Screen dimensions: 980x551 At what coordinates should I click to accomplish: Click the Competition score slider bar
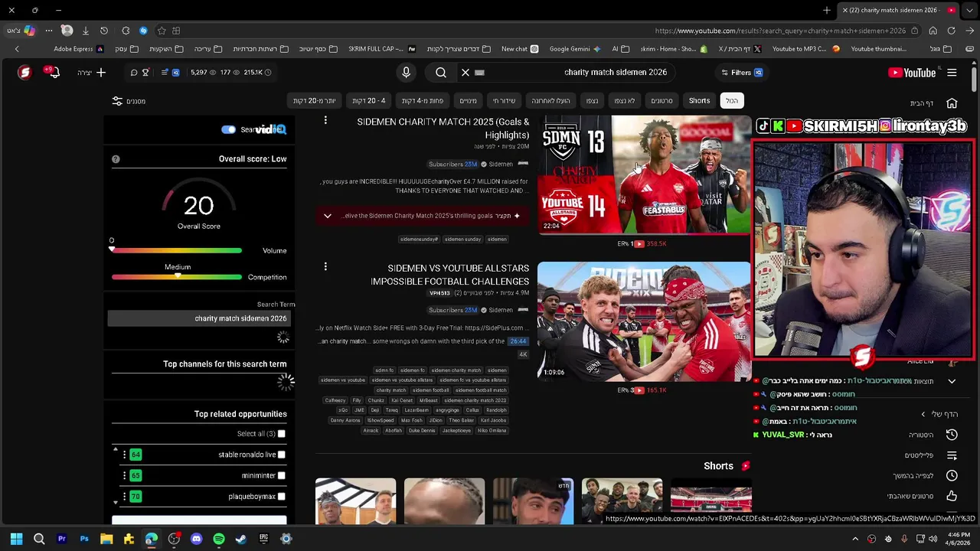point(177,277)
